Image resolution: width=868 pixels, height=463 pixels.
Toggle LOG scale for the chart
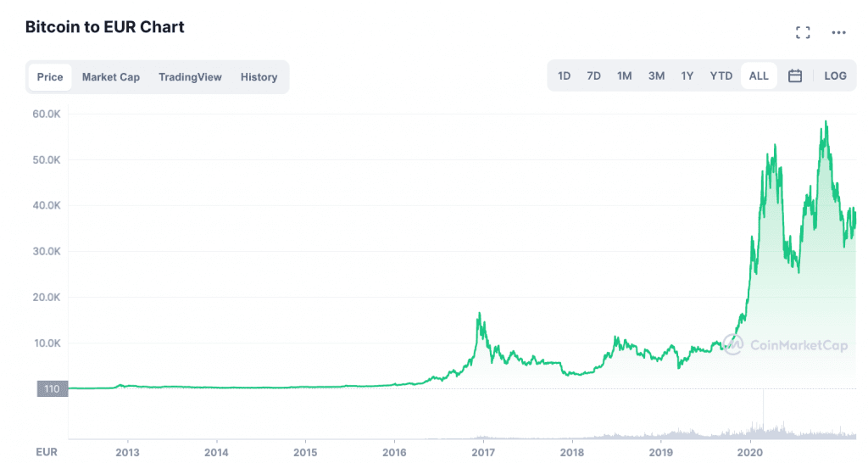(x=835, y=75)
